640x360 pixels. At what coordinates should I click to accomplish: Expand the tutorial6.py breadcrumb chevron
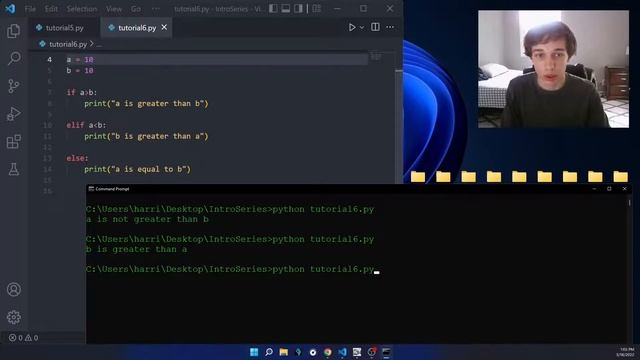(92, 43)
